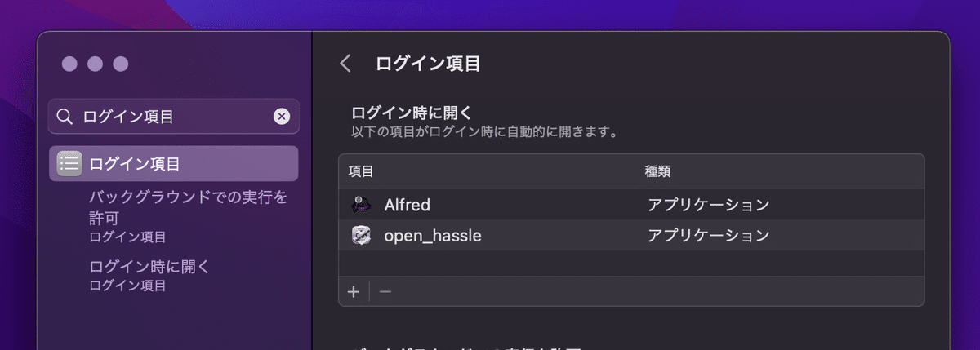Click the Alfred hat app icon
This screenshot has height=350, width=980.
pyautogui.click(x=362, y=204)
